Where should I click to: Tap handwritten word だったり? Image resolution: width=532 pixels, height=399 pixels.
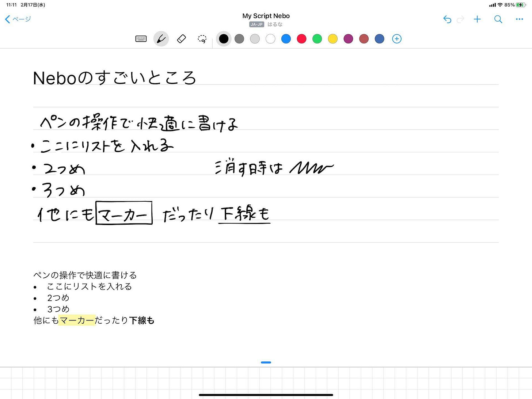coord(188,215)
